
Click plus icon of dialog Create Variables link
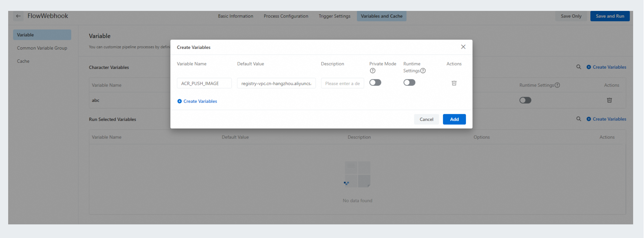[x=179, y=101]
